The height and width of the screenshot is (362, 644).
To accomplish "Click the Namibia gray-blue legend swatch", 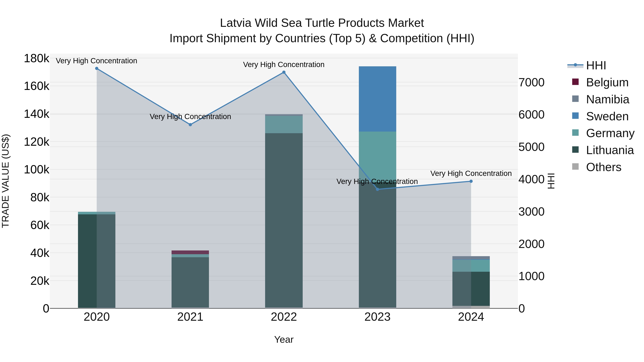I will (575, 99).
